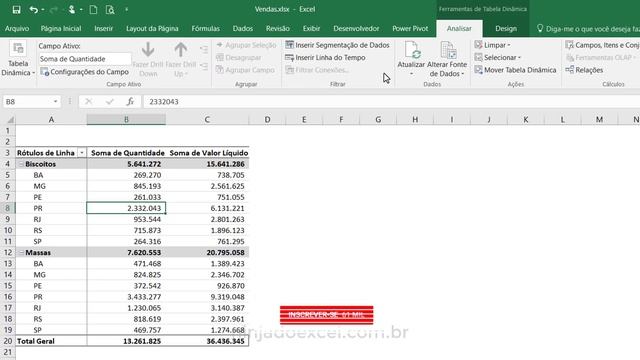Select cell value 845.193

pyautogui.click(x=126, y=186)
